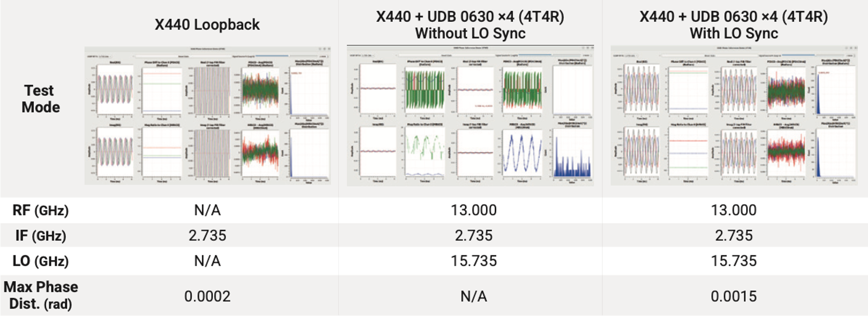Select the Mag Ratio plot in the With LO Sync window
The height and width of the screenshot is (316, 868).
(x=688, y=152)
